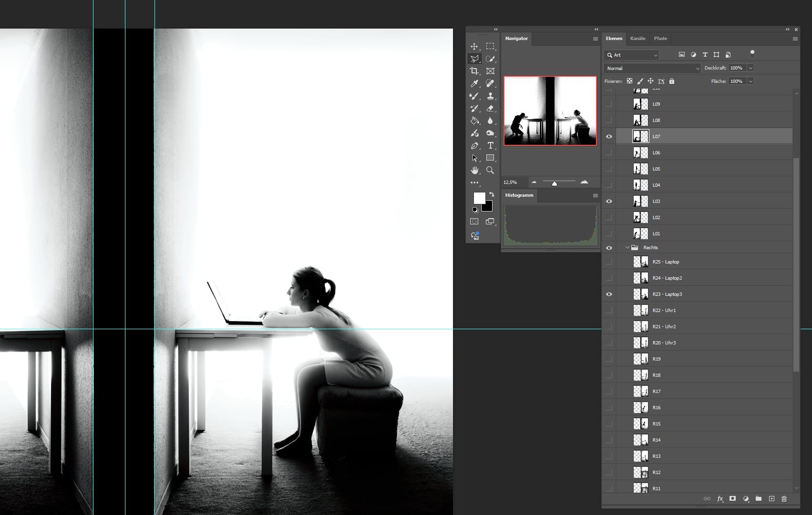812x515 pixels.
Task: Create a new layer group
Action: pos(759,499)
